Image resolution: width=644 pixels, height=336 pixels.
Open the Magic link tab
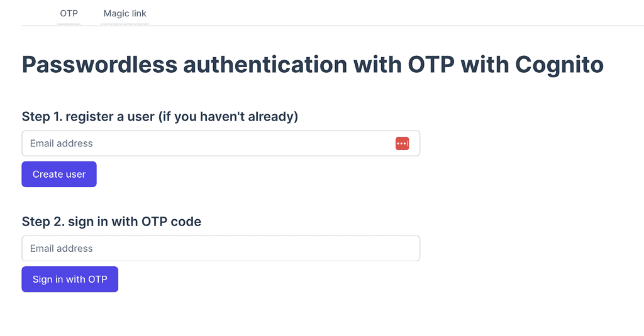[x=125, y=13]
